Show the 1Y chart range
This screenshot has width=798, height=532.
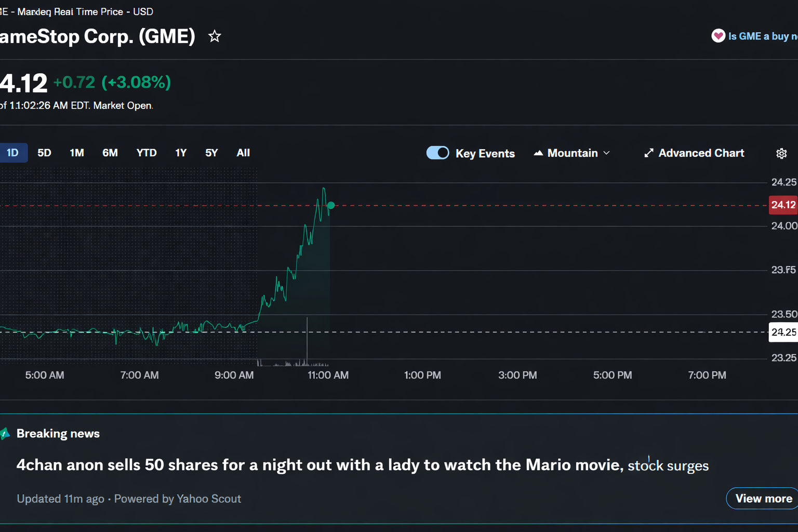point(181,153)
